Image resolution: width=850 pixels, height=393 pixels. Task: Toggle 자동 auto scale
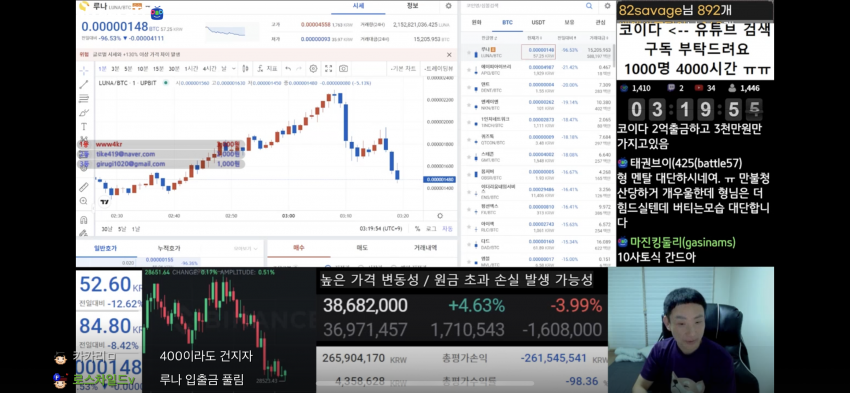coord(447,229)
